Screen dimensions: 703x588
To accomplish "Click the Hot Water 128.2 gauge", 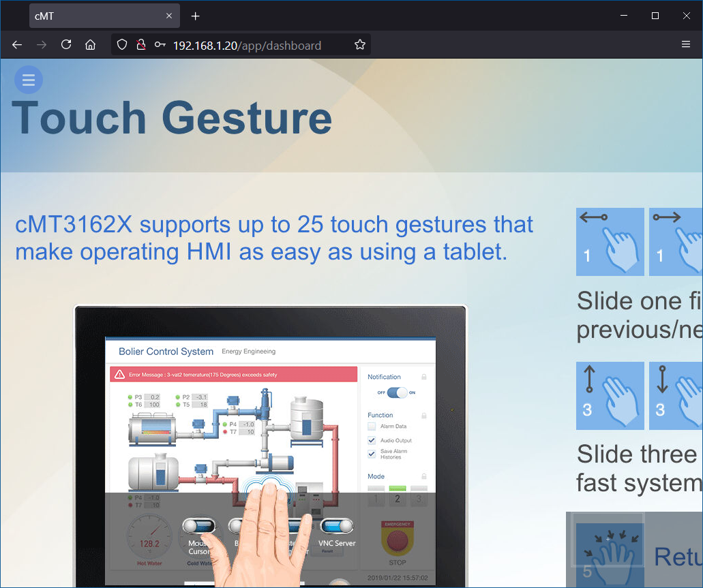I will [150, 536].
